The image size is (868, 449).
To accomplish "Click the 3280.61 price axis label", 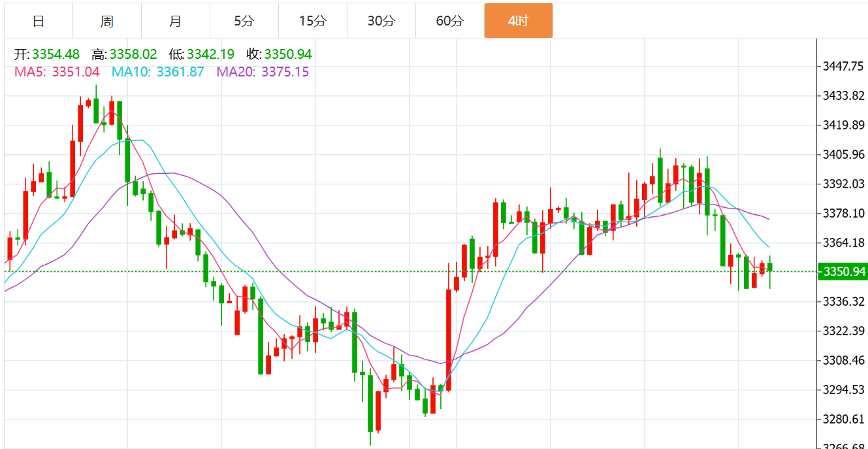I will pos(843,420).
